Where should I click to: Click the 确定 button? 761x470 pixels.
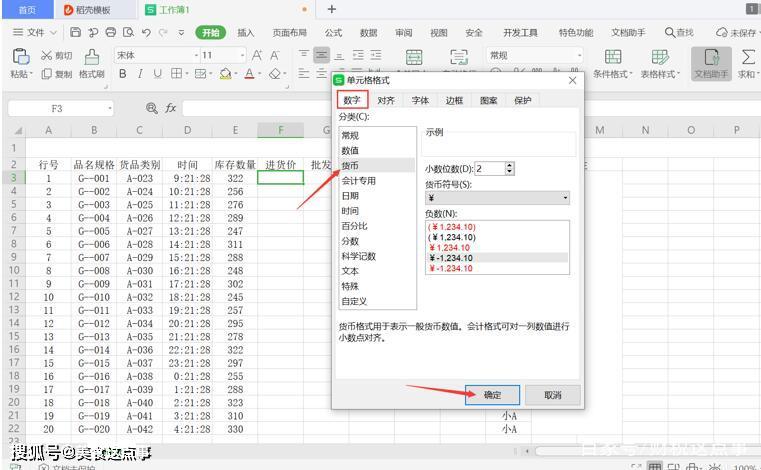(492, 395)
